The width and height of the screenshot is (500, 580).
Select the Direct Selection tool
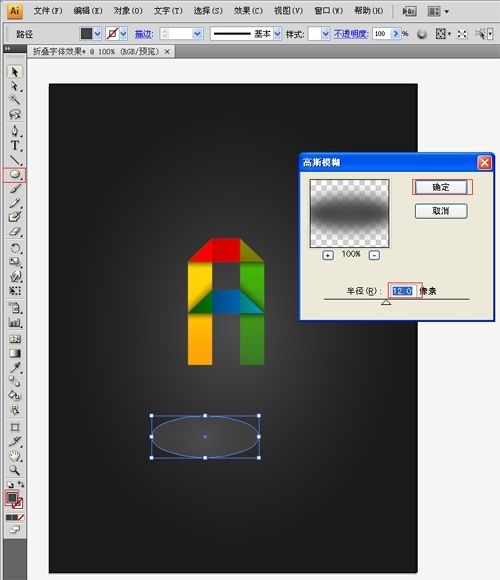click(x=14, y=86)
